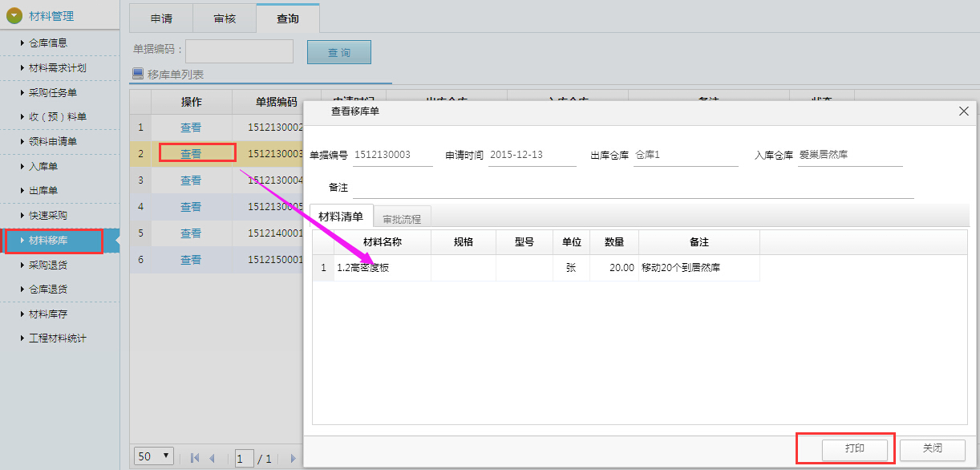
Task: Open 工程材料统计 sidebar entry
Action: click(57, 338)
